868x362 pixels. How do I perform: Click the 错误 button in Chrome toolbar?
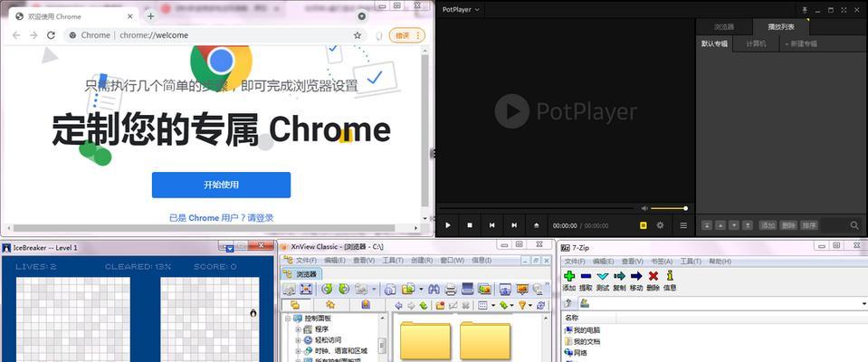407,35
